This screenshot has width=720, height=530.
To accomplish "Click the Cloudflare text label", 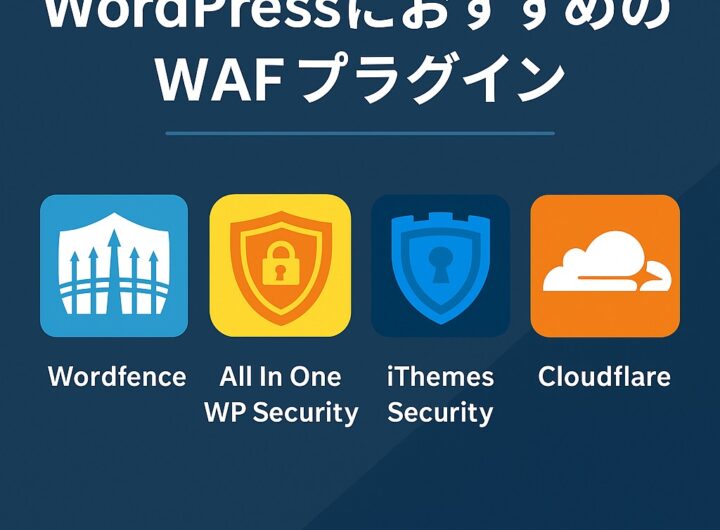I will coord(604,377).
